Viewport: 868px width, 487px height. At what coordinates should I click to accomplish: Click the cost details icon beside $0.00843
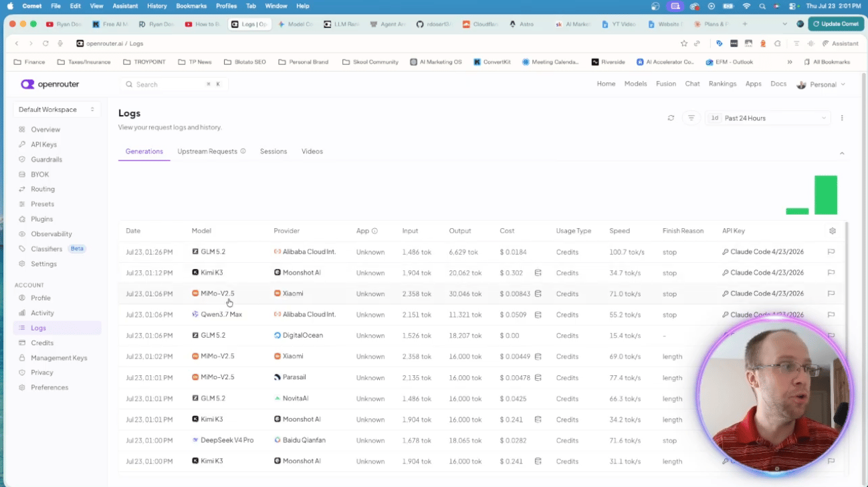tap(538, 294)
